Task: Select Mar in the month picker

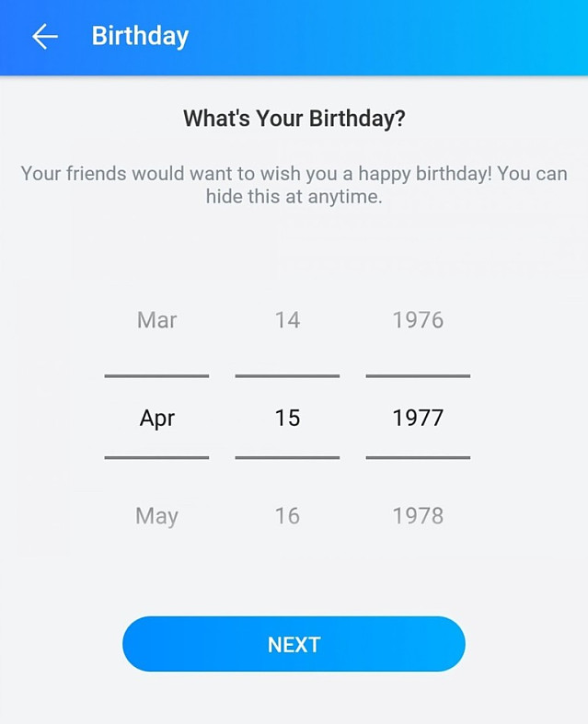Action: coord(156,320)
